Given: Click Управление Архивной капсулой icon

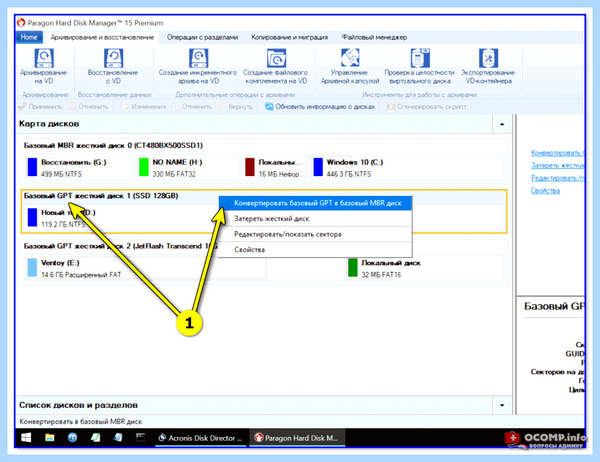Looking at the screenshot, I should 350,58.
